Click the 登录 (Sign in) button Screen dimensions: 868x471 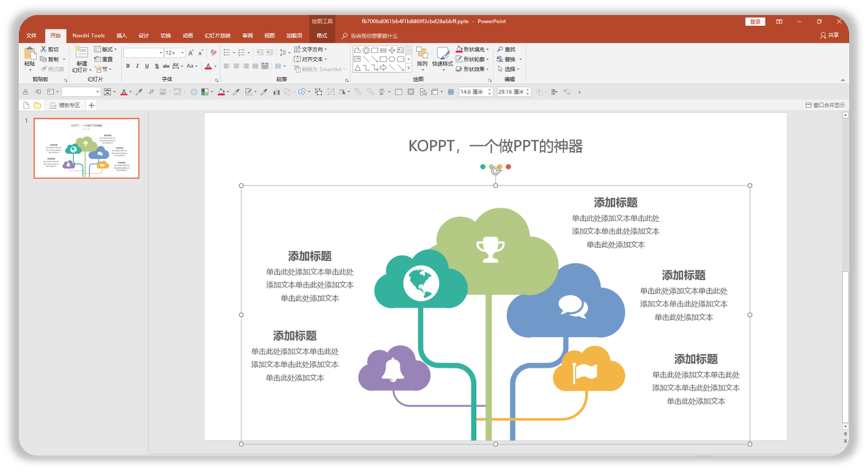755,22
